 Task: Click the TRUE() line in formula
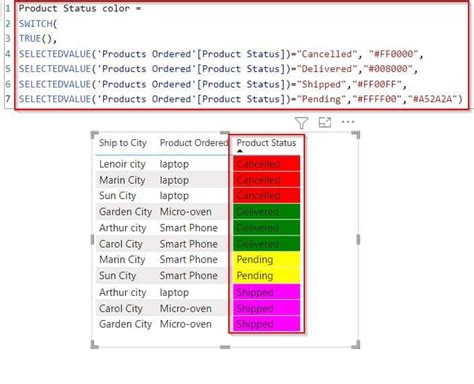[x=38, y=39]
